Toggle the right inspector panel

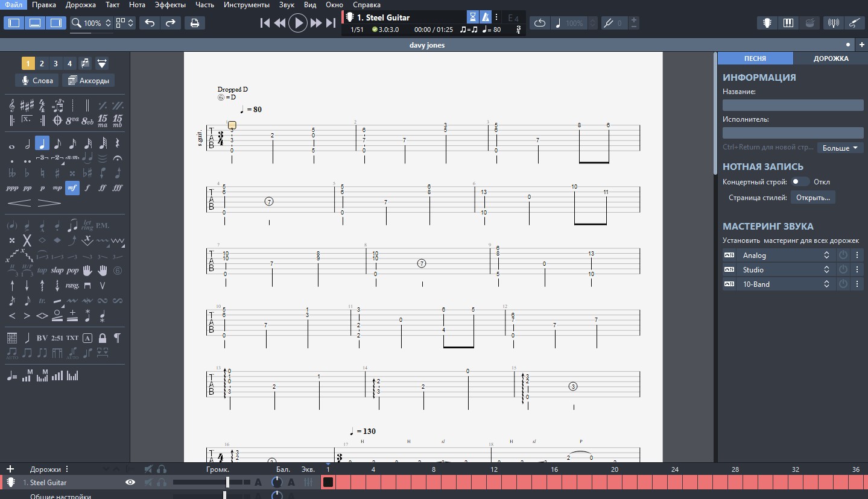(x=56, y=23)
